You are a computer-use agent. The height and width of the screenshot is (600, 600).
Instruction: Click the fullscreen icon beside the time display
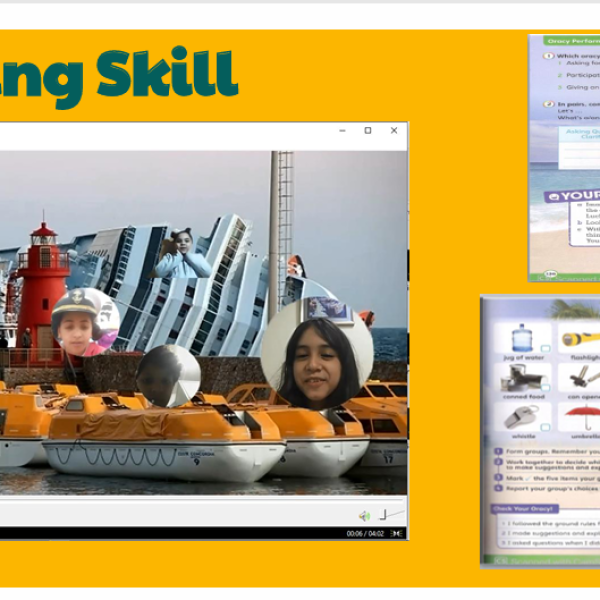397,533
